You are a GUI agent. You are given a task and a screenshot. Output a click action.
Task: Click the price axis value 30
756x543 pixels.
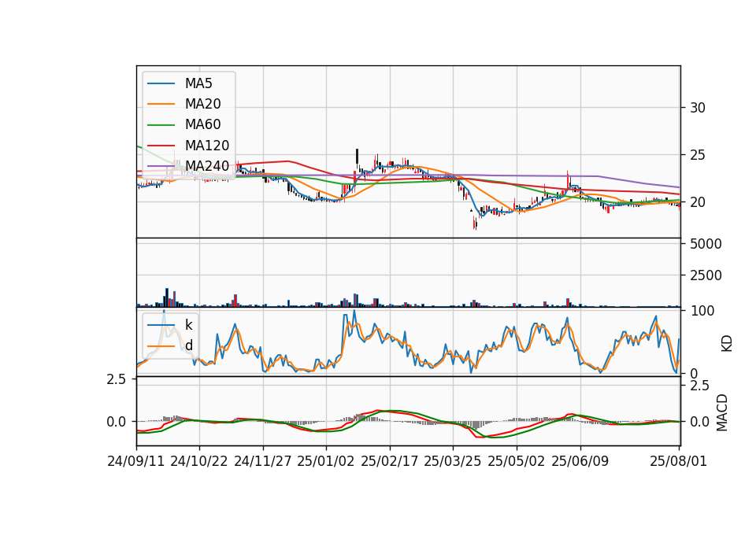click(x=698, y=108)
